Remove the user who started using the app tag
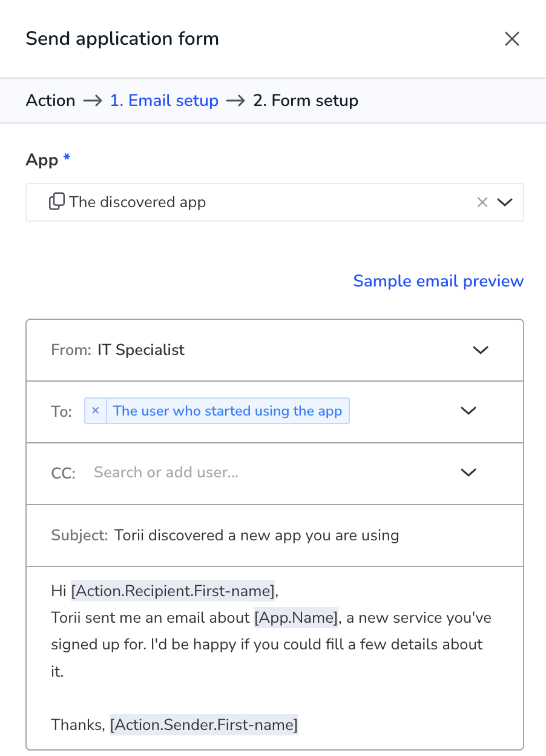This screenshot has height=756, width=546. click(x=95, y=411)
